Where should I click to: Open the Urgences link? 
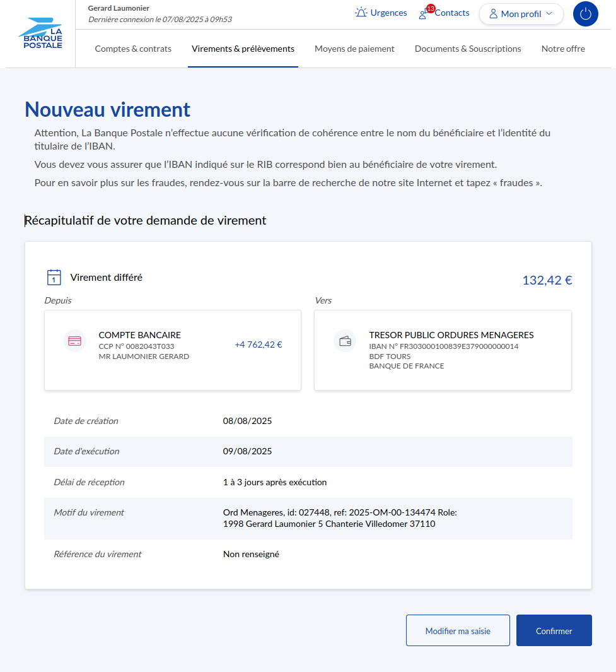[x=388, y=13]
